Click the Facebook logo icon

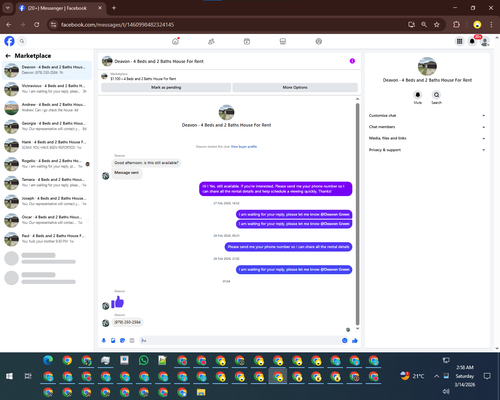click(x=9, y=41)
